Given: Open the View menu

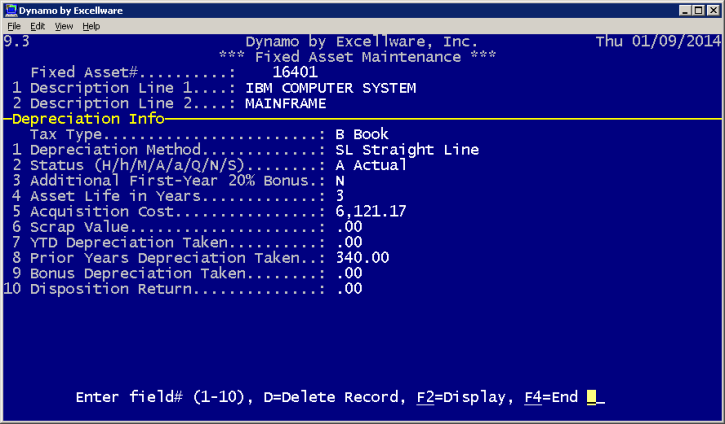Looking at the screenshot, I should click(x=64, y=26).
